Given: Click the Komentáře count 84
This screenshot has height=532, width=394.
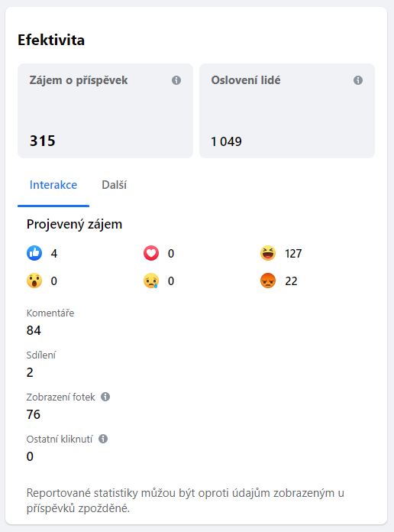Looking at the screenshot, I should tap(34, 330).
